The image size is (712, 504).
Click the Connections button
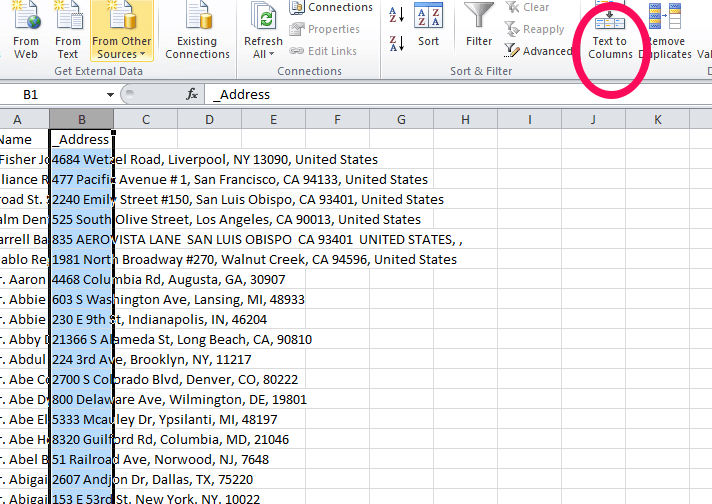click(x=331, y=7)
